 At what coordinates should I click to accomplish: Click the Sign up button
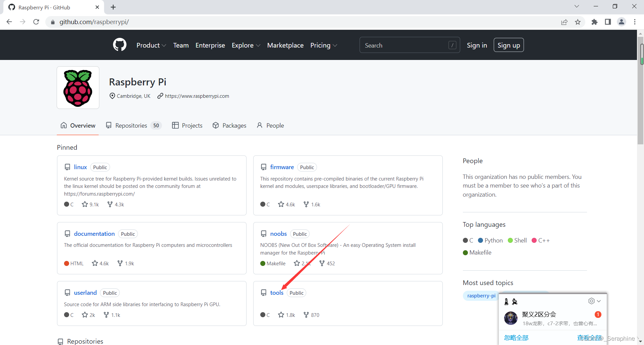point(508,45)
